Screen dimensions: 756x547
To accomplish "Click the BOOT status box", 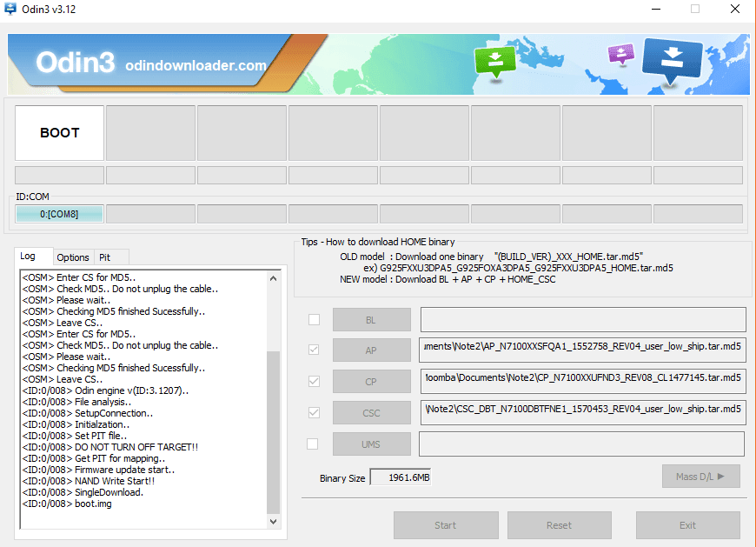I will click(x=59, y=133).
